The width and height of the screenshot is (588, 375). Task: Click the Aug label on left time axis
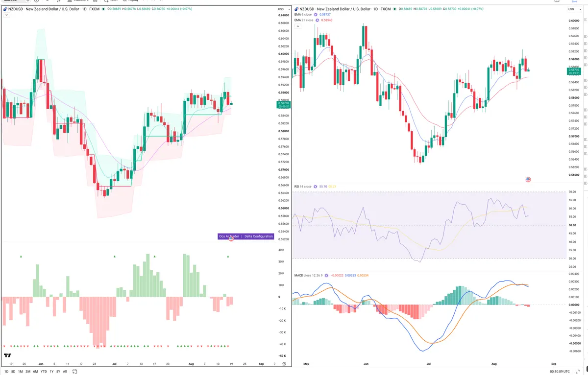(190, 364)
